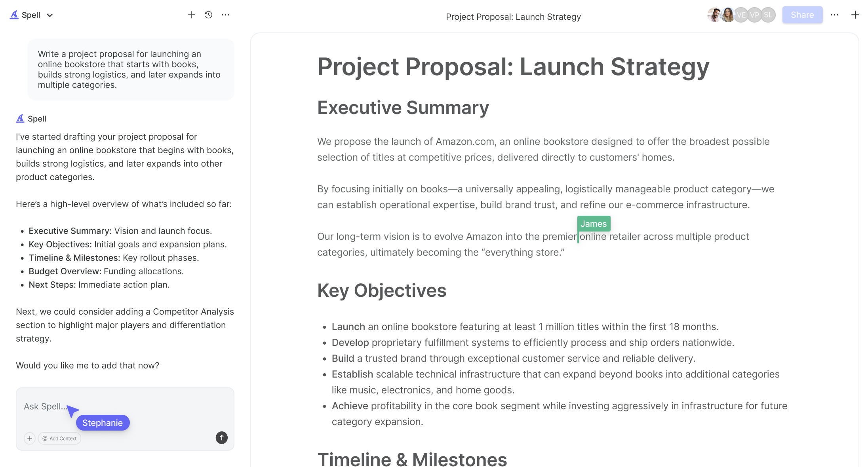The height and width of the screenshot is (467, 868).
Task: Click Add Context button
Action: [60, 439]
